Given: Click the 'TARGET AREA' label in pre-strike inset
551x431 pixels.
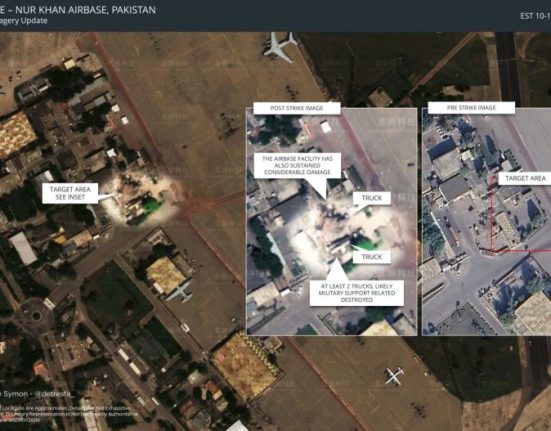Looking at the screenshot, I should pyautogui.click(x=525, y=178).
